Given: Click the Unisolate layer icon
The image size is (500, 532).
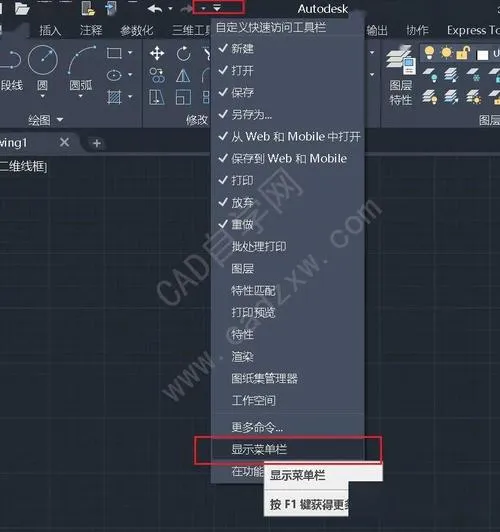Looking at the screenshot, I should [x=451, y=96].
